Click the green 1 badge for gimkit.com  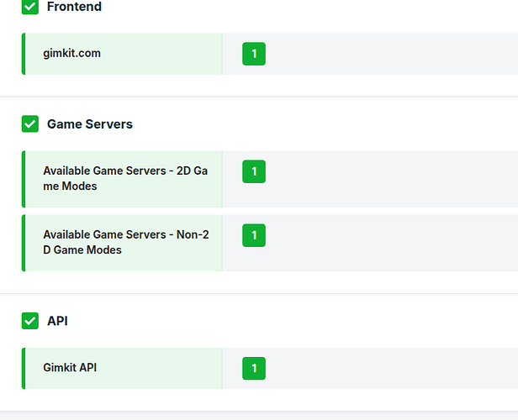tap(253, 55)
